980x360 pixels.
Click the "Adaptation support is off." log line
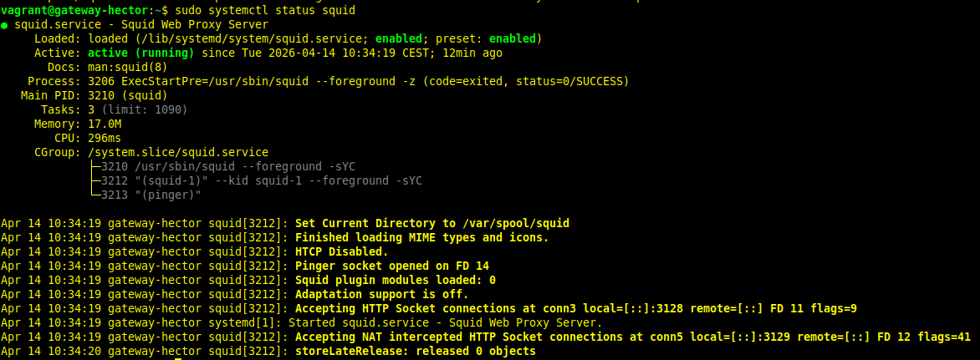click(x=382, y=294)
